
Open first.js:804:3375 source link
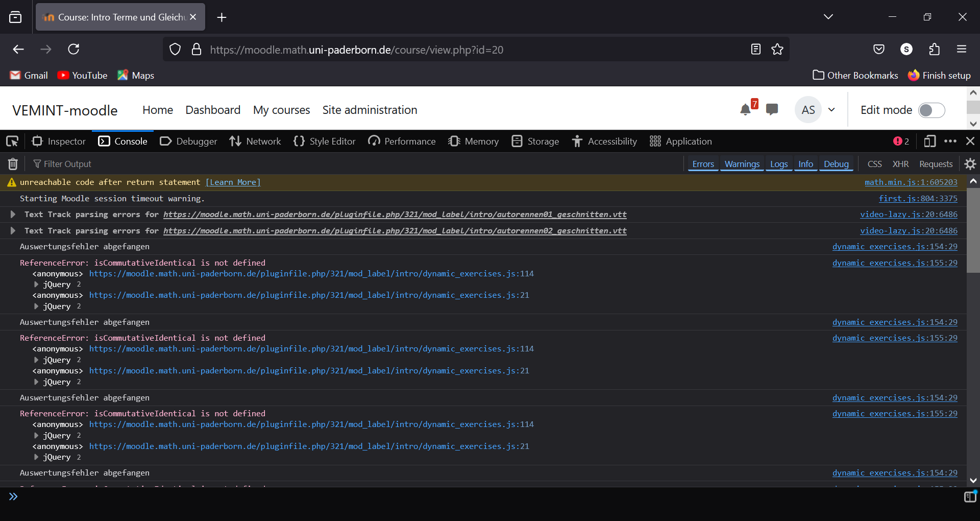(x=918, y=199)
